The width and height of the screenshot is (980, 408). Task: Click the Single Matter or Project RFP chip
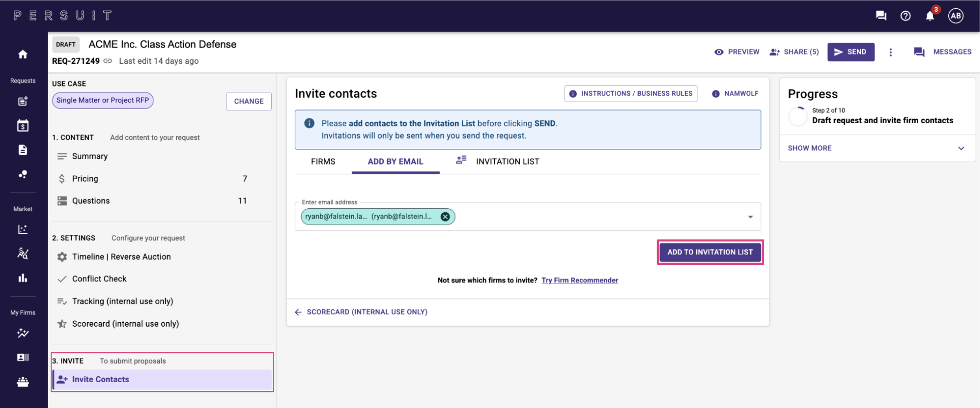click(x=103, y=100)
